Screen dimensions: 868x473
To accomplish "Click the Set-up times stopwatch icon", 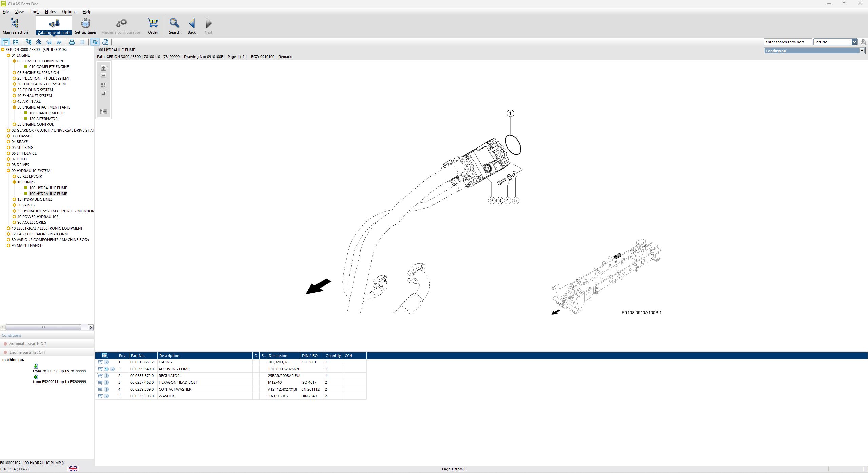I will 85,24.
